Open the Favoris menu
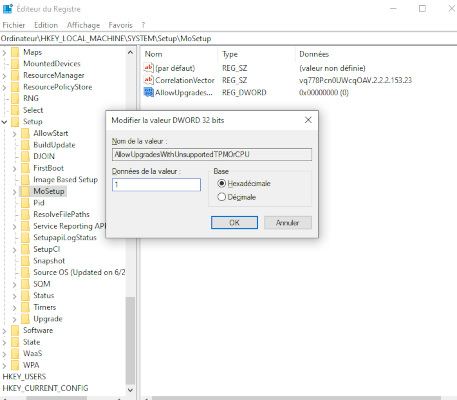This screenshot has width=457, height=400. 120,25
